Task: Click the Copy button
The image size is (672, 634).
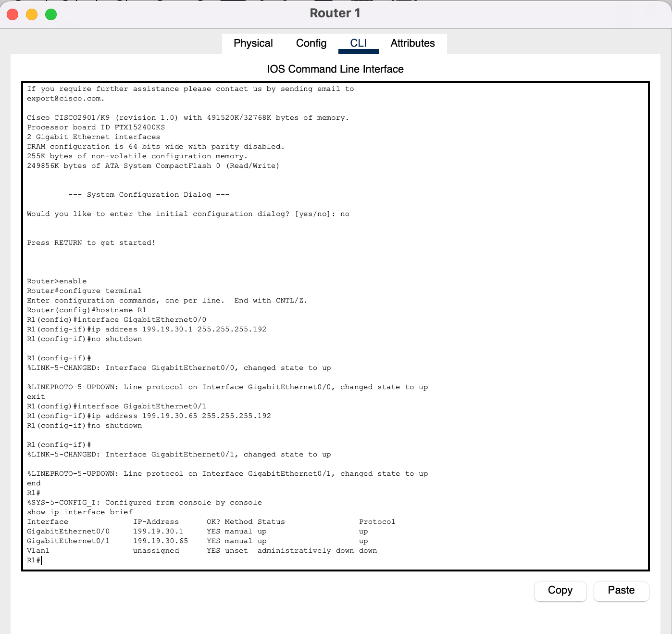Action: pos(560,591)
